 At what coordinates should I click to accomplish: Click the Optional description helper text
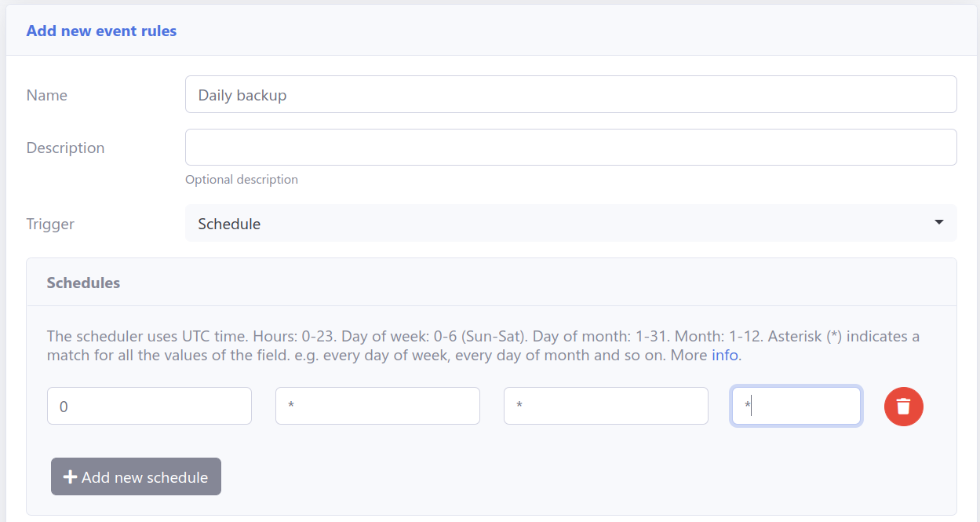pyautogui.click(x=241, y=179)
